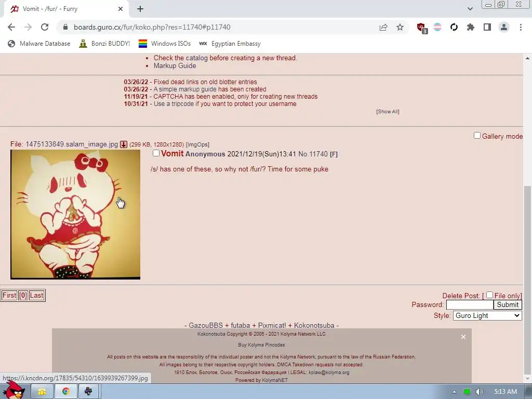The height and width of the screenshot is (399, 532).
Task: Open the Windows ISOs bookmark
Action: (x=165, y=44)
